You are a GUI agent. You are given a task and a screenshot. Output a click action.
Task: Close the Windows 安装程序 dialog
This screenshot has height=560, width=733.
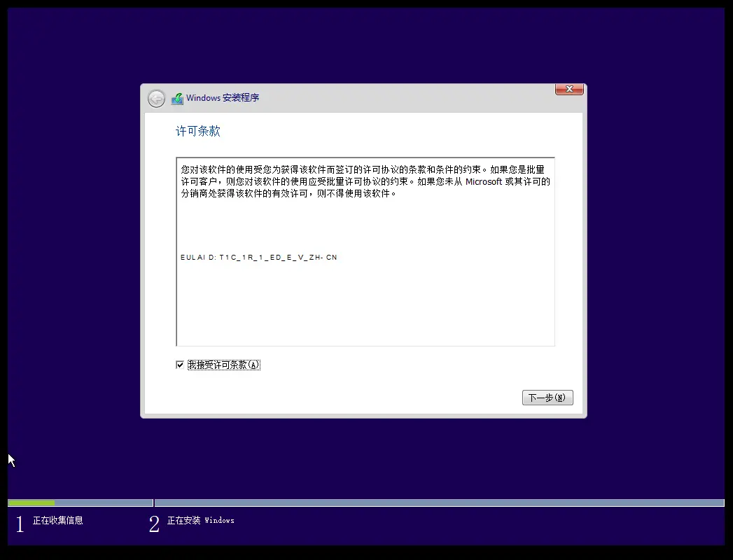tap(569, 90)
